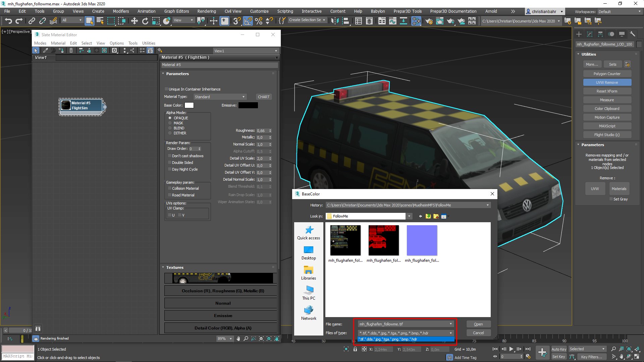Select the BLEND alpha mode
The width and height of the screenshot is (644, 362).
(x=170, y=128)
